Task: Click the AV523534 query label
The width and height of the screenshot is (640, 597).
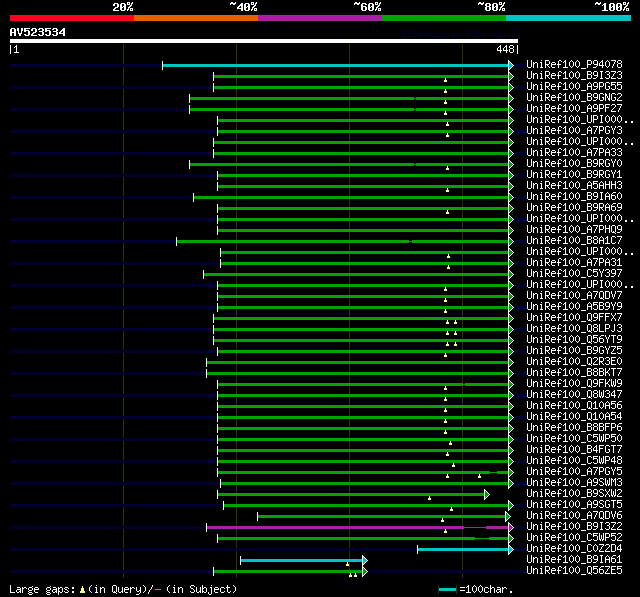Action: pyautogui.click(x=38, y=32)
